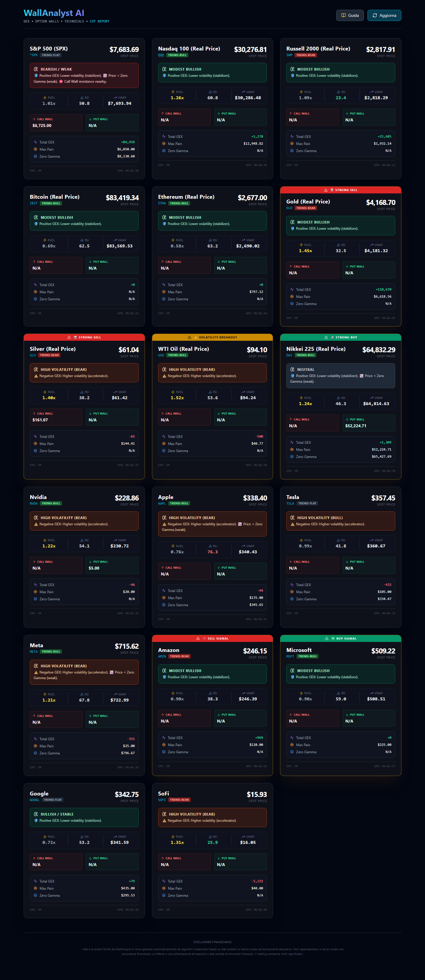Click the Max Pain icon in Tesla card

(x=292, y=592)
